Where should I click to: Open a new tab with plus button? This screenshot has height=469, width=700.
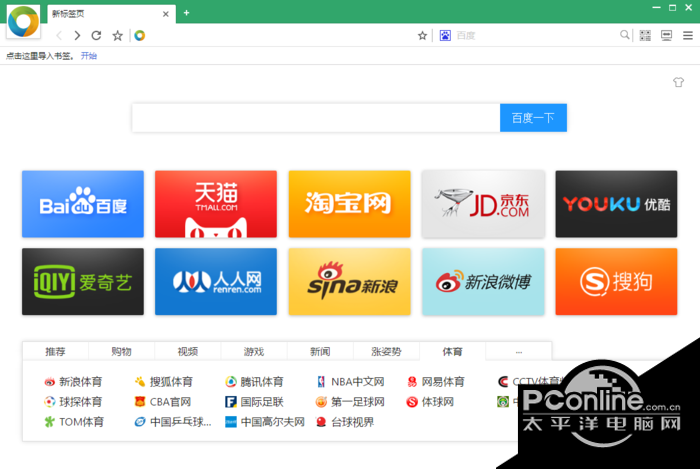click(x=187, y=13)
